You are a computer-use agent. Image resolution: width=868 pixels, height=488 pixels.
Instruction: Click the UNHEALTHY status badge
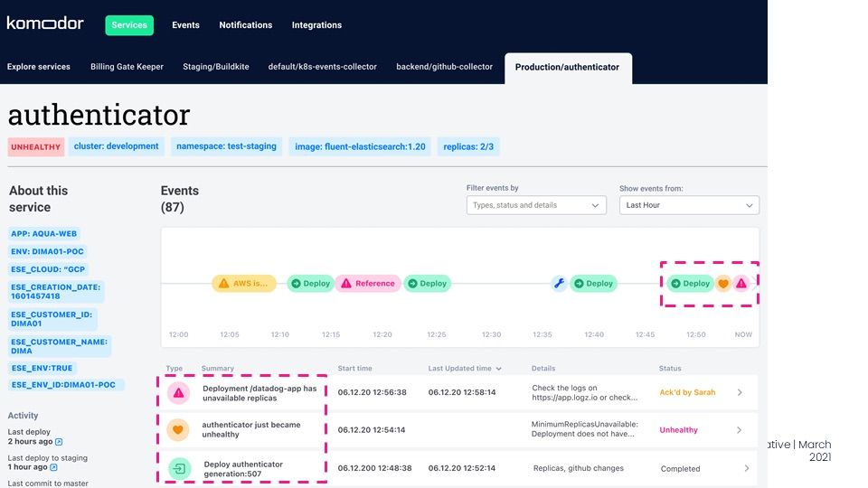point(36,146)
